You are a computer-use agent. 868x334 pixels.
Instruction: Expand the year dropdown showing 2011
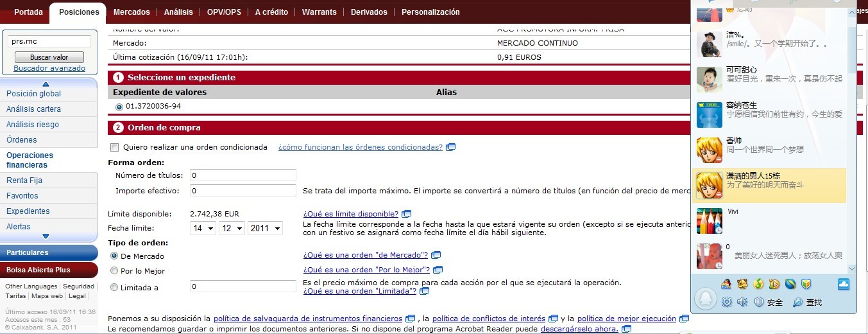click(x=265, y=228)
